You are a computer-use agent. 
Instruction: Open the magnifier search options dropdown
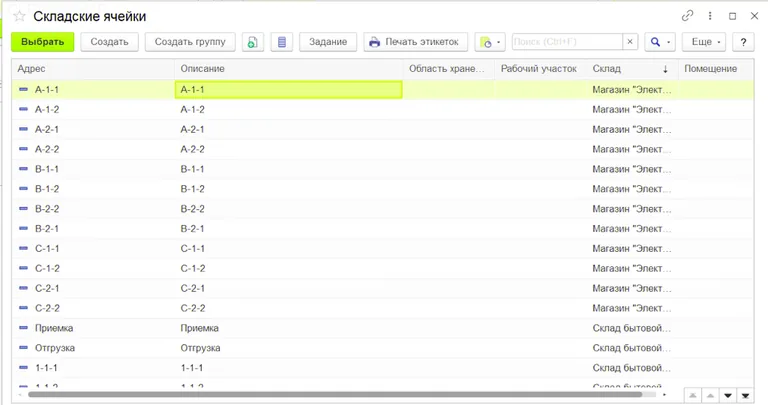point(660,42)
